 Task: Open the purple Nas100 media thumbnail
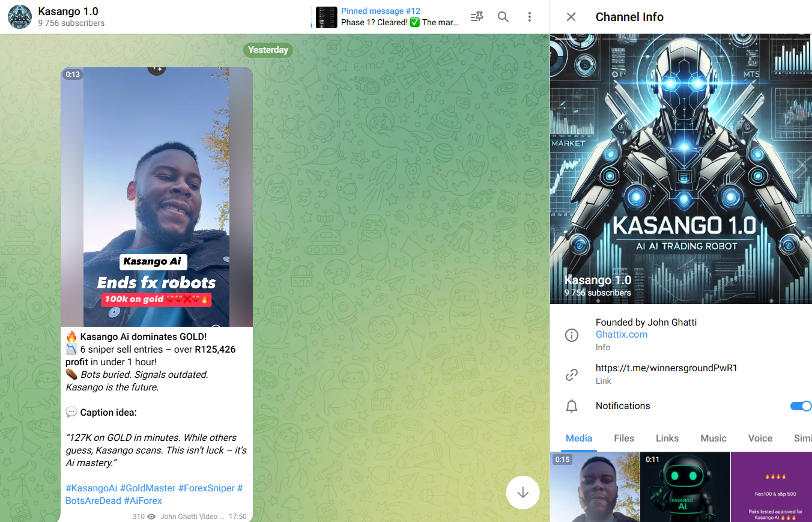coord(772,487)
